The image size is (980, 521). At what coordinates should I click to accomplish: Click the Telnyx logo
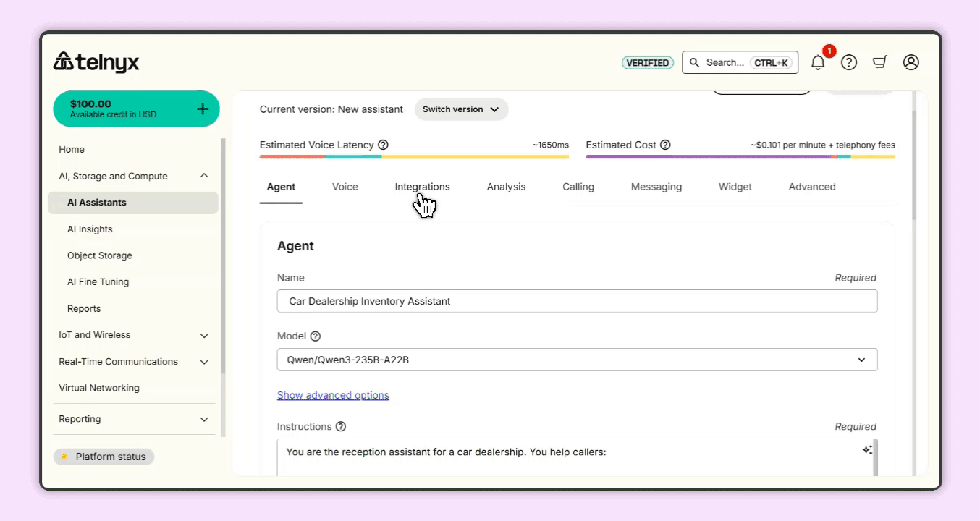[x=96, y=62]
